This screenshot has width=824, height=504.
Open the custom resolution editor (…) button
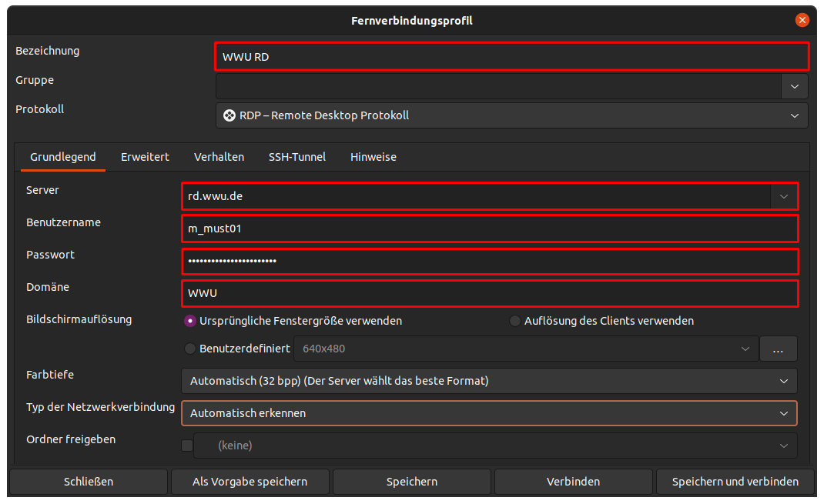[x=778, y=349]
